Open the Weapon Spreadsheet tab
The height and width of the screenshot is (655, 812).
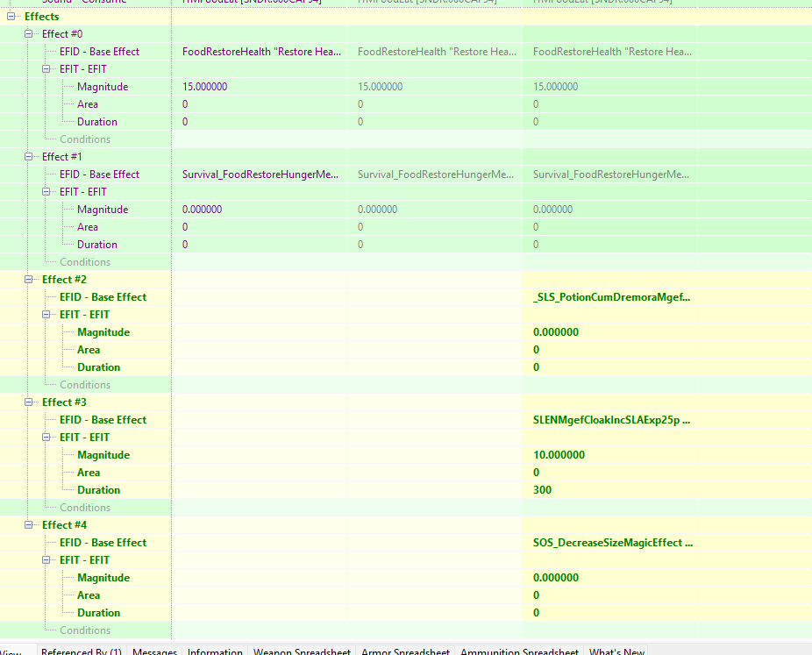[302, 651]
